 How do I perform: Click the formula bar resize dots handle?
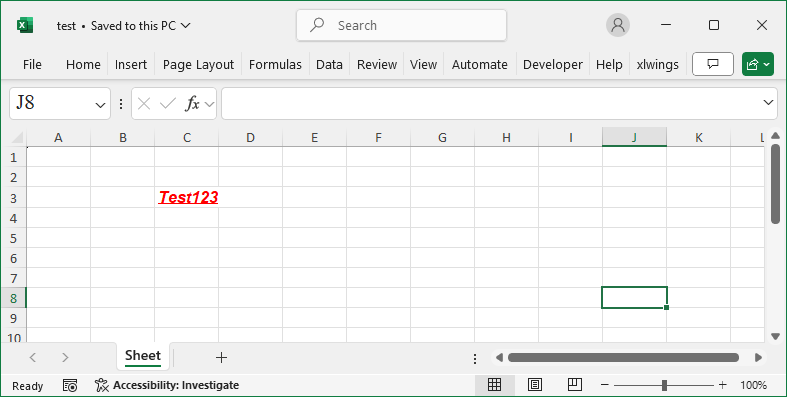click(x=121, y=104)
